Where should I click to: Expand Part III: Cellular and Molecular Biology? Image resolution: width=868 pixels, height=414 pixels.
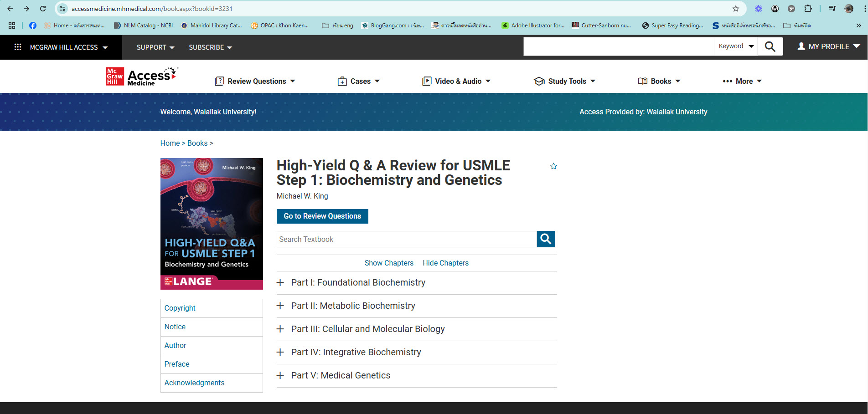417,329
